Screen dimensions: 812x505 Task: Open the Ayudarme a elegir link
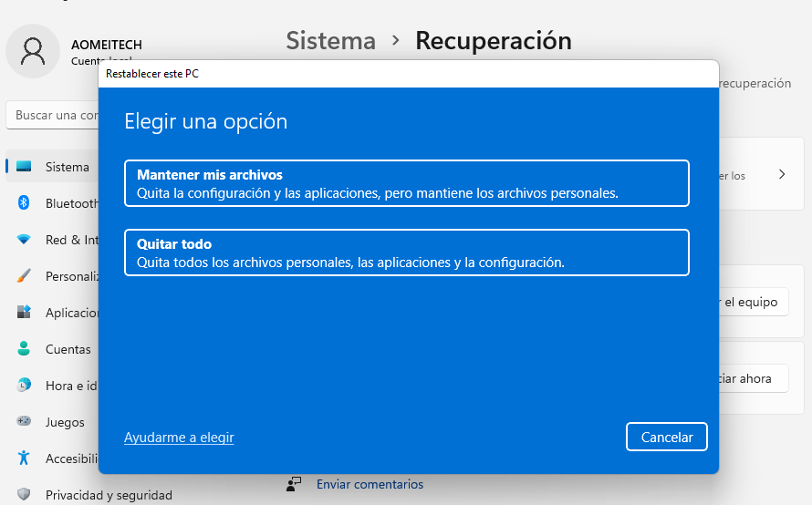(x=179, y=438)
